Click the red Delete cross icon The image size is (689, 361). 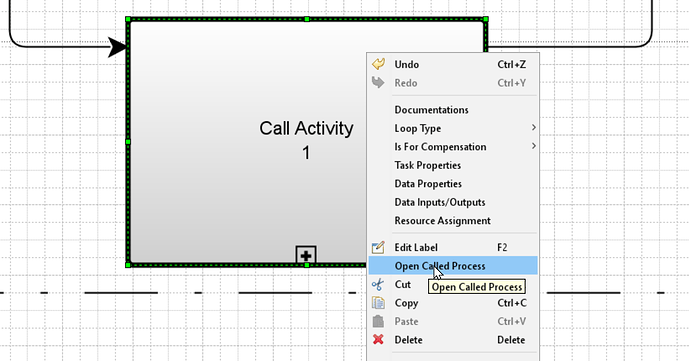[x=378, y=339]
